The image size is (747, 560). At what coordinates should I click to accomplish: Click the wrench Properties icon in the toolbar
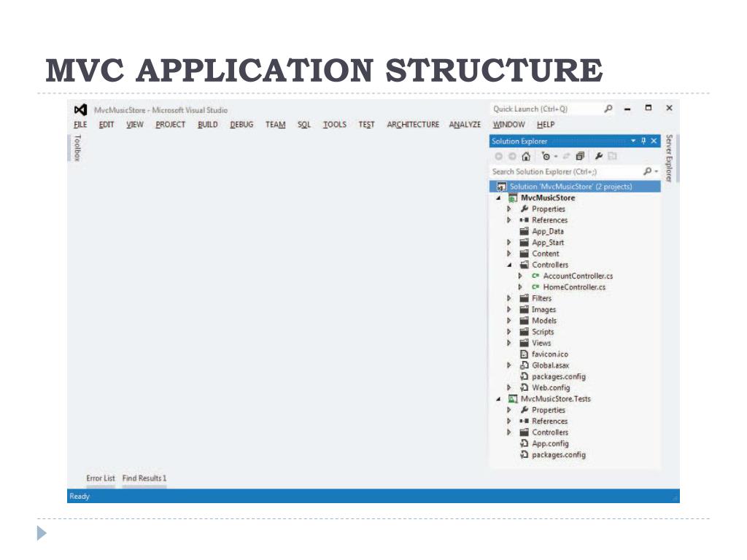(599, 156)
